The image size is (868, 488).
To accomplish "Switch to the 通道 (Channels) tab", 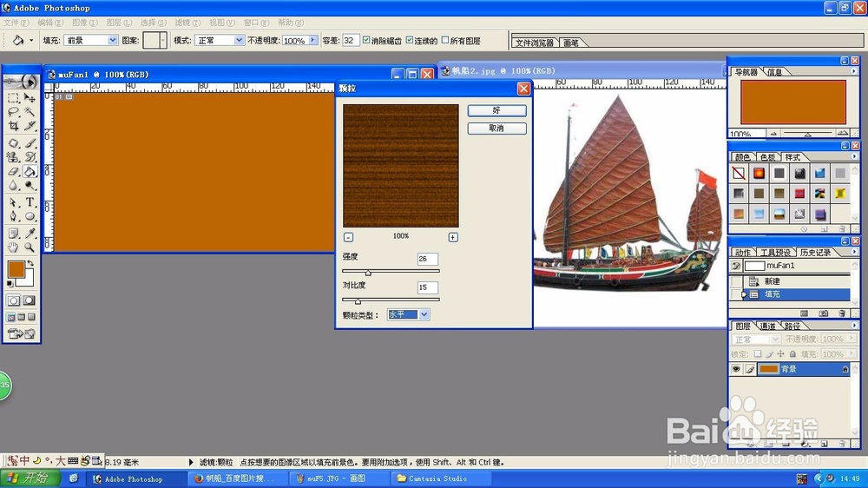I will 767,326.
